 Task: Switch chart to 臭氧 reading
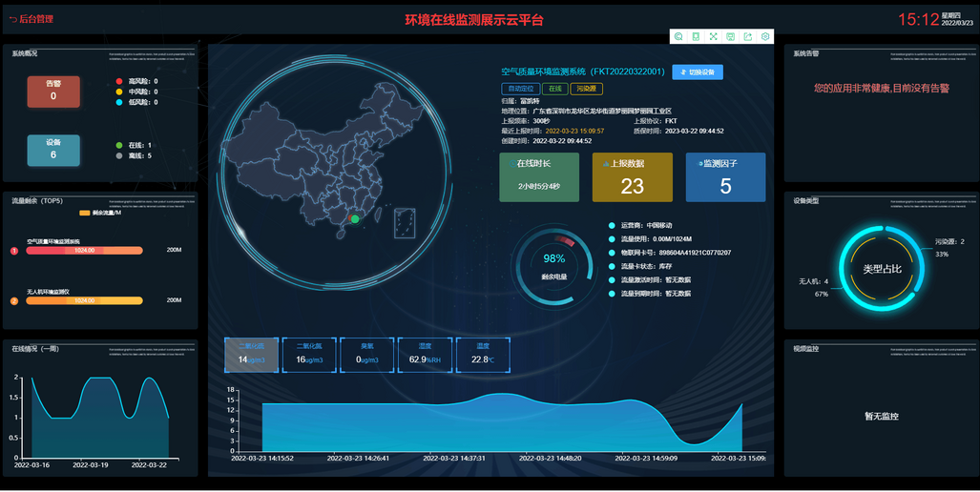pos(366,355)
